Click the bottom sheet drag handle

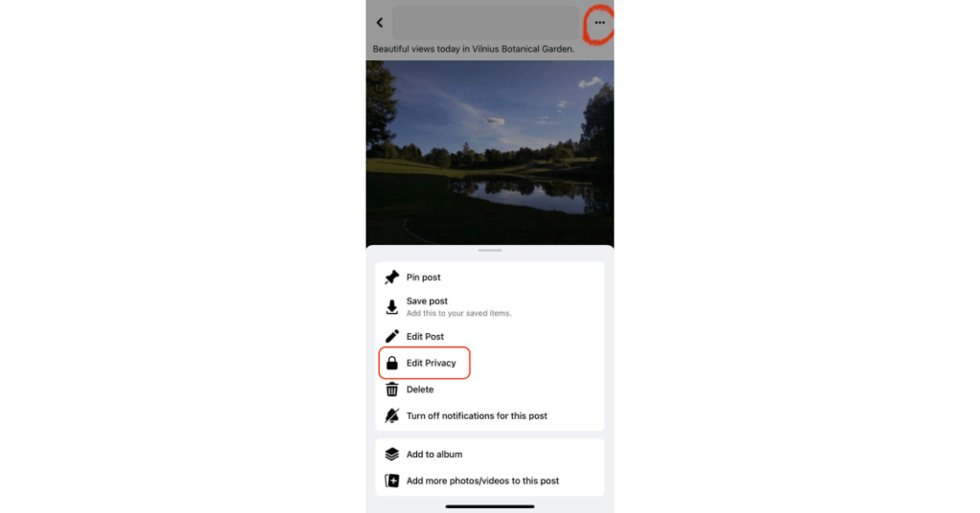(490, 250)
